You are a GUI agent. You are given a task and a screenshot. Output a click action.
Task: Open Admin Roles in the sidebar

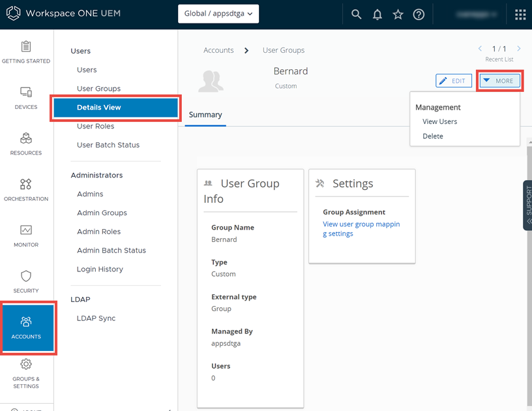pyautogui.click(x=98, y=232)
